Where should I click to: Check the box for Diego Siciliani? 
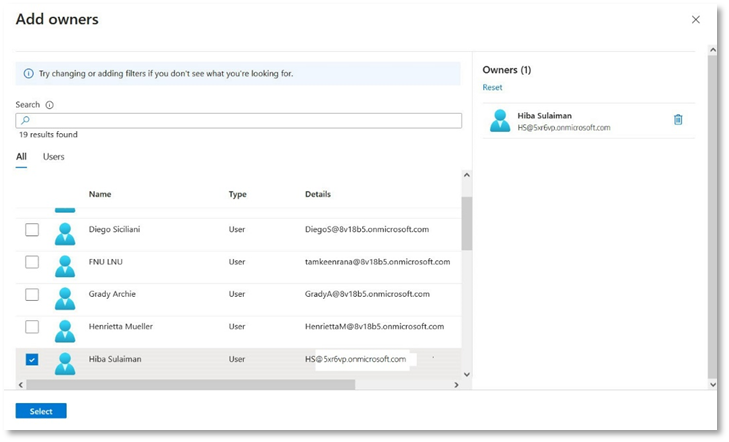[32, 230]
